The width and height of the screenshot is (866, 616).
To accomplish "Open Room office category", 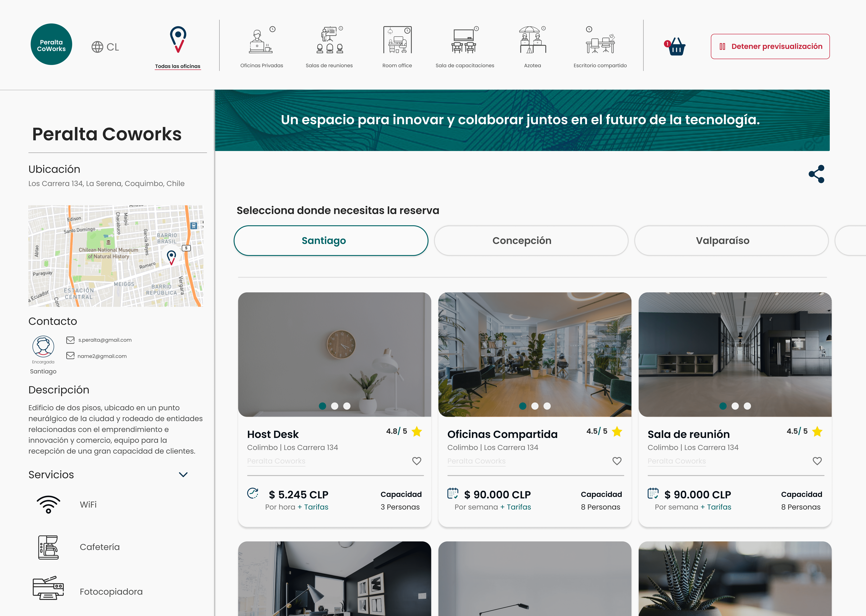I will [397, 47].
